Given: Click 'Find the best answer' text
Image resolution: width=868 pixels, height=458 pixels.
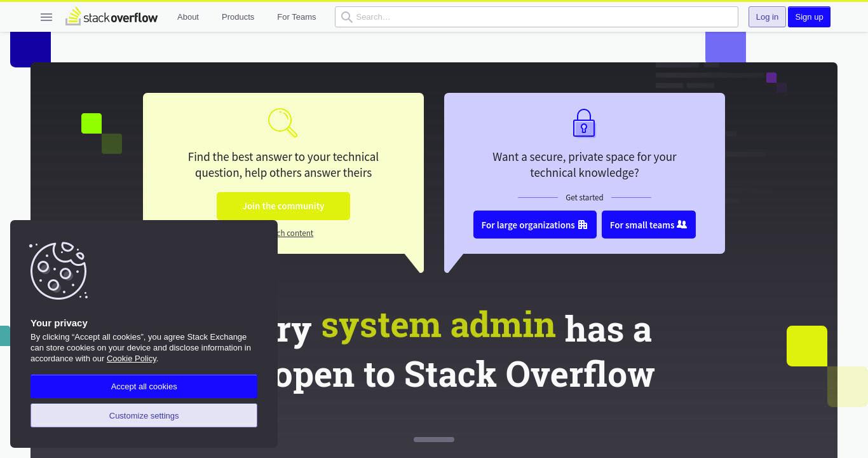Looking at the screenshot, I should tap(283, 165).
